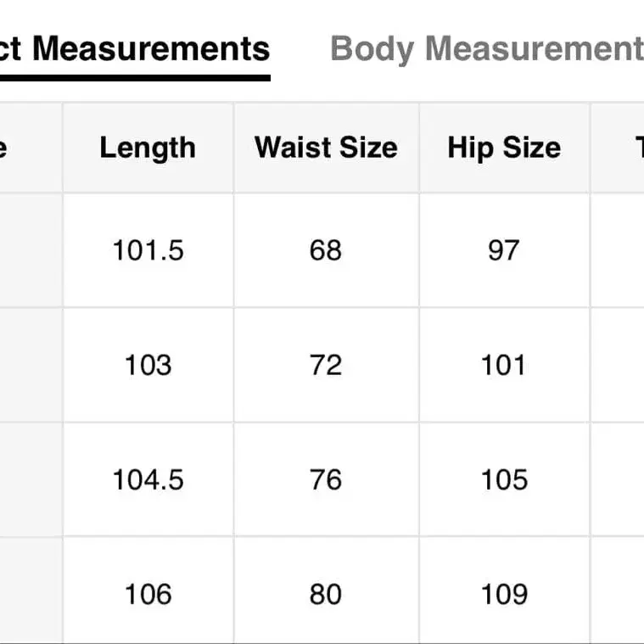Click the waist size value 76
This screenshot has width=644, height=644.
coord(326,479)
